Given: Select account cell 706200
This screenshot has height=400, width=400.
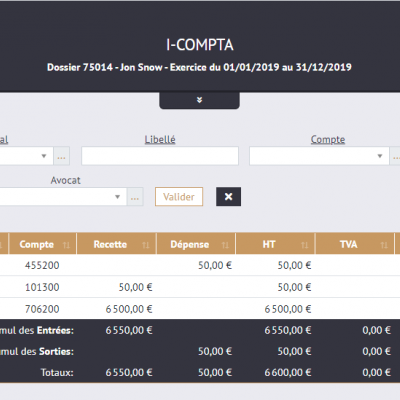Looking at the screenshot, I should (42, 309).
